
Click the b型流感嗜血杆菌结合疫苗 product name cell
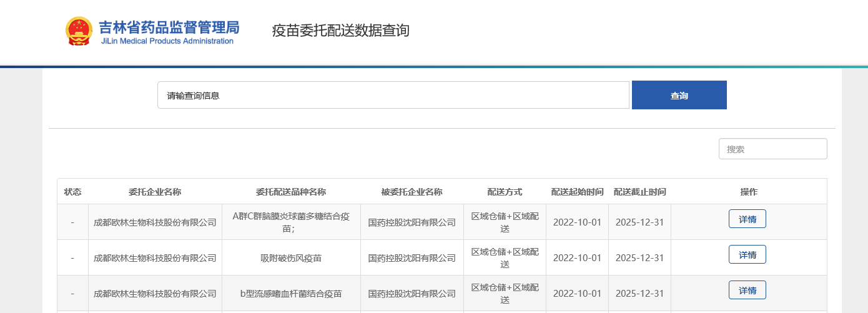(291, 294)
